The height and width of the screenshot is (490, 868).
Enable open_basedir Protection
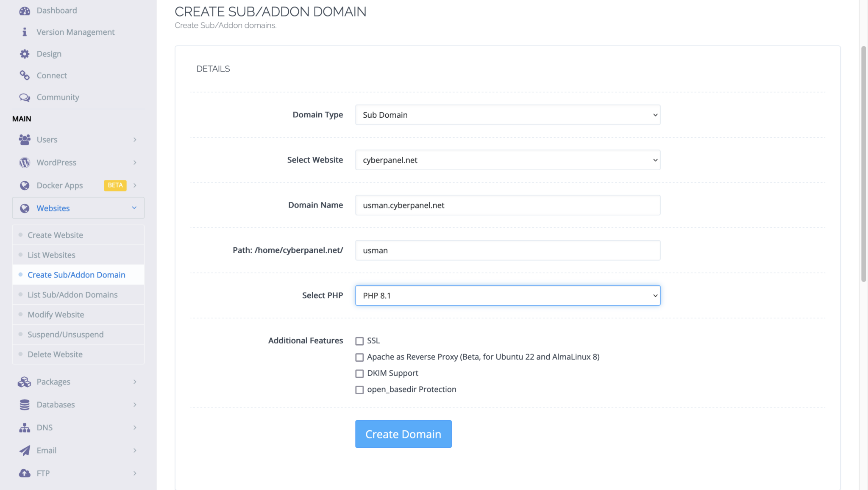click(x=359, y=390)
